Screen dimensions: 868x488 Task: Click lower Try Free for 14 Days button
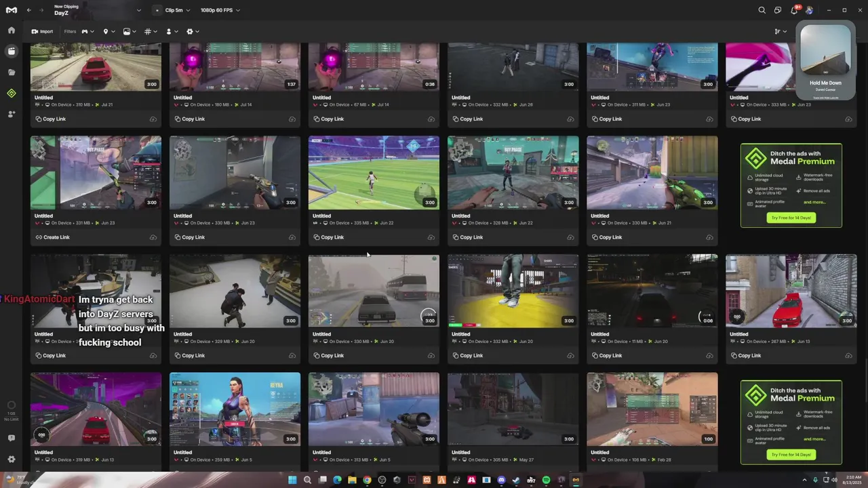791,455
